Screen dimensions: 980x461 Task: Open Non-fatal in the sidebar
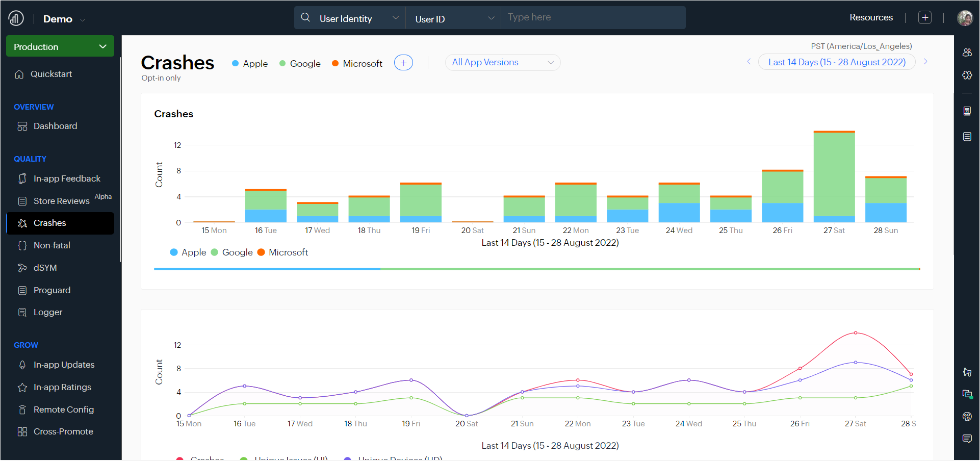pos(51,245)
